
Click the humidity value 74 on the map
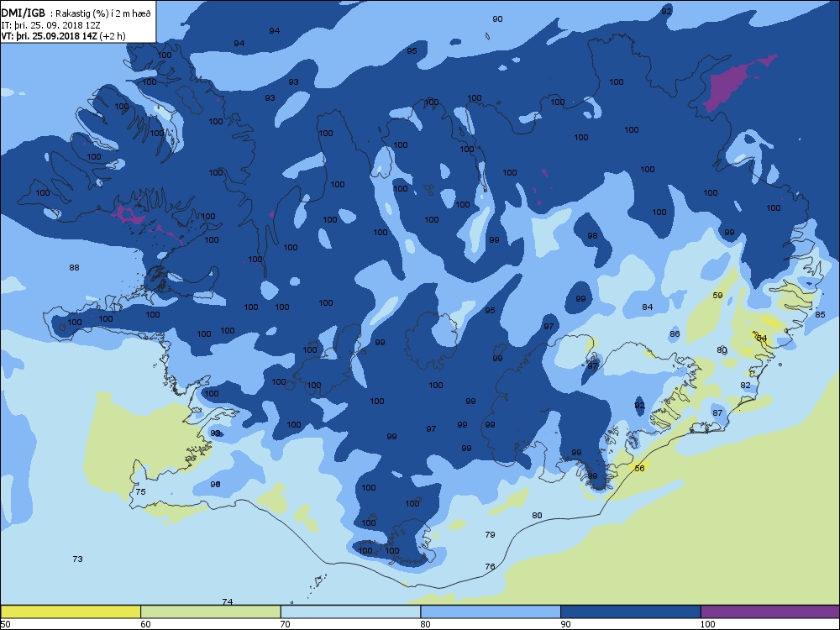click(x=228, y=601)
